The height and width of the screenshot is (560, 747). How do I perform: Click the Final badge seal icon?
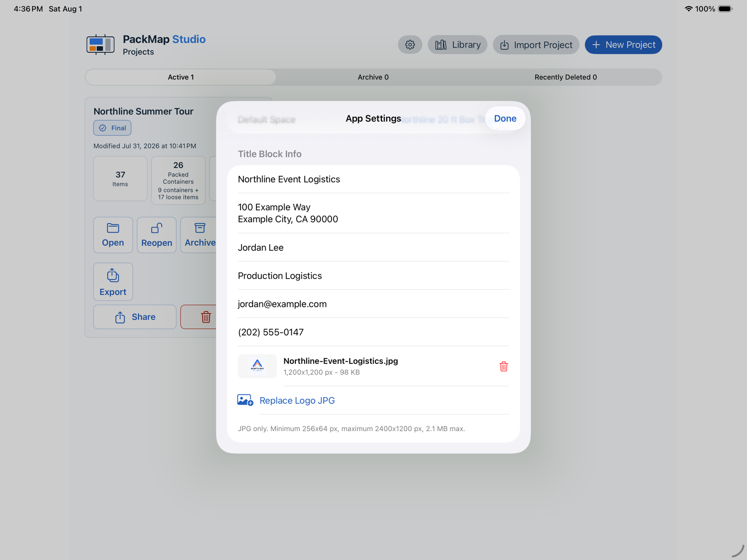coord(103,128)
